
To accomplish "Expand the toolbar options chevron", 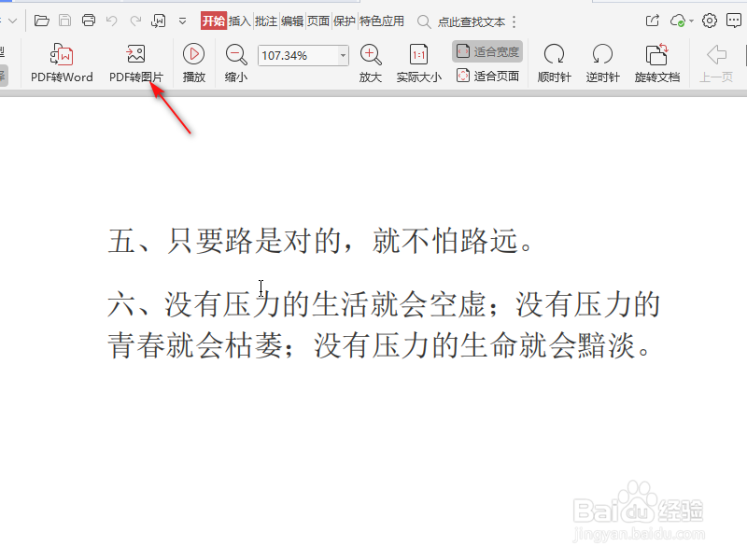I will pyautogui.click(x=181, y=20).
